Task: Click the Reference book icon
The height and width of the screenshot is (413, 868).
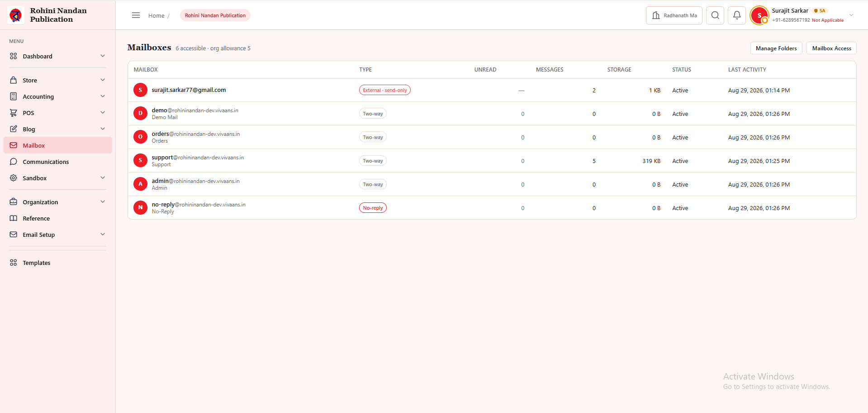Action: 14,218
